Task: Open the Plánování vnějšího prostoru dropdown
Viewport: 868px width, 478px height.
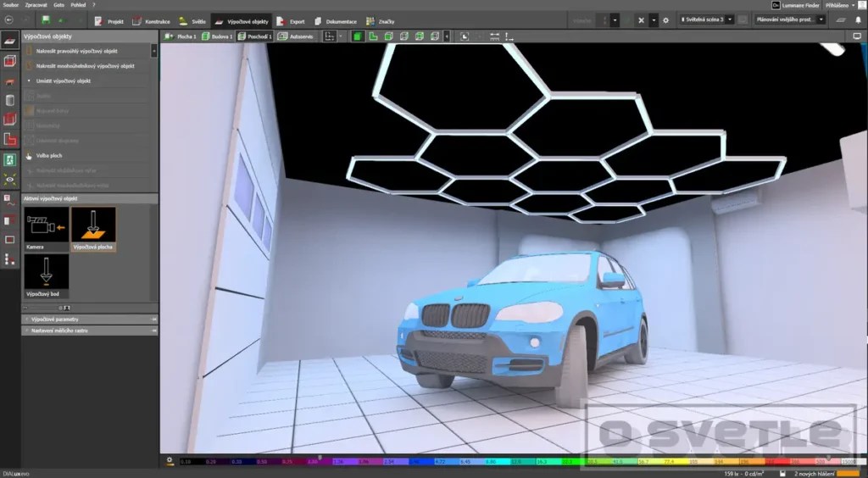Action: pyautogui.click(x=789, y=20)
